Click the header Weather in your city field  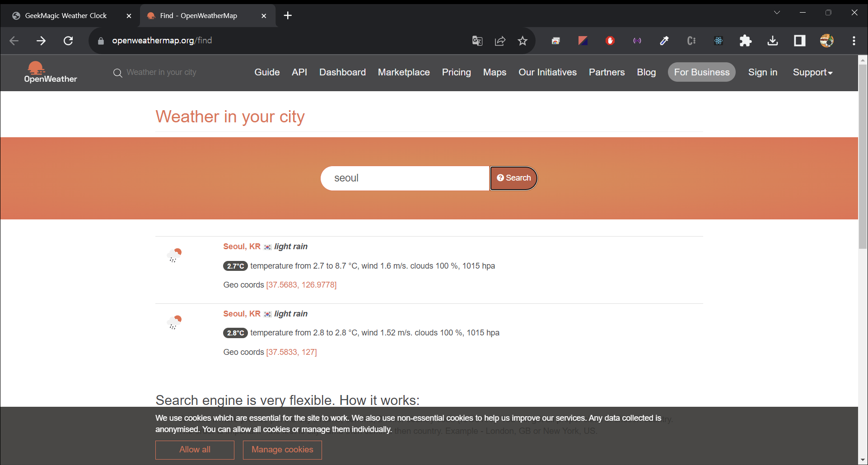click(x=161, y=72)
